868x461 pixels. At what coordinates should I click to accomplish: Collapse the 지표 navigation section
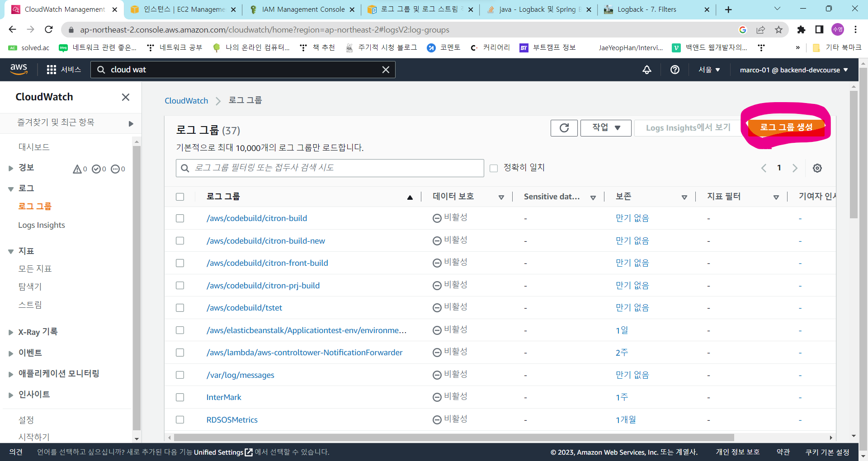click(10, 251)
